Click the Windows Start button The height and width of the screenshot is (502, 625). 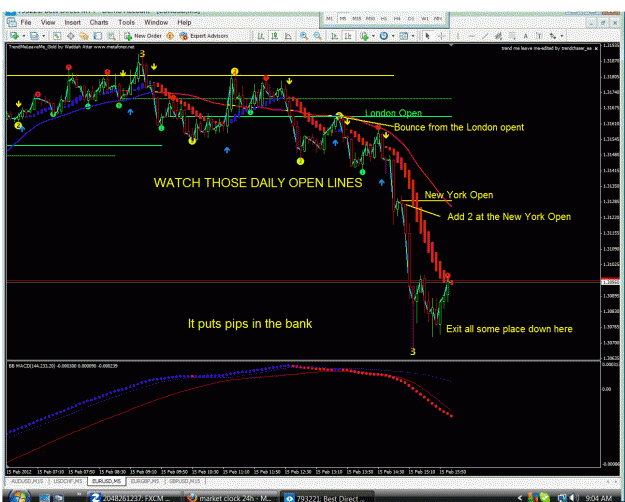[19, 497]
